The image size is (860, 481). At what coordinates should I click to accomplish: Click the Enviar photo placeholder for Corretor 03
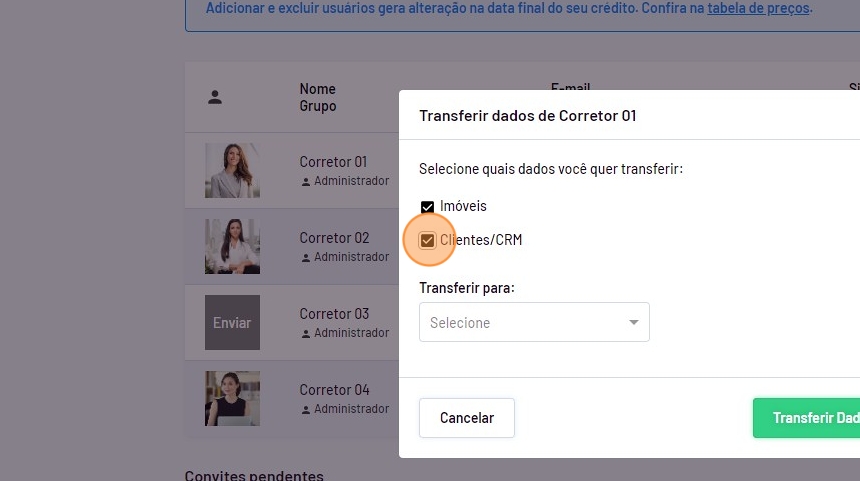tap(232, 322)
